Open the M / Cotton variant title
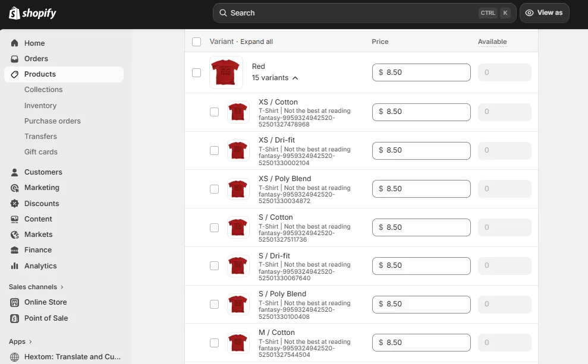The width and height of the screenshot is (588, 364). 276,333
